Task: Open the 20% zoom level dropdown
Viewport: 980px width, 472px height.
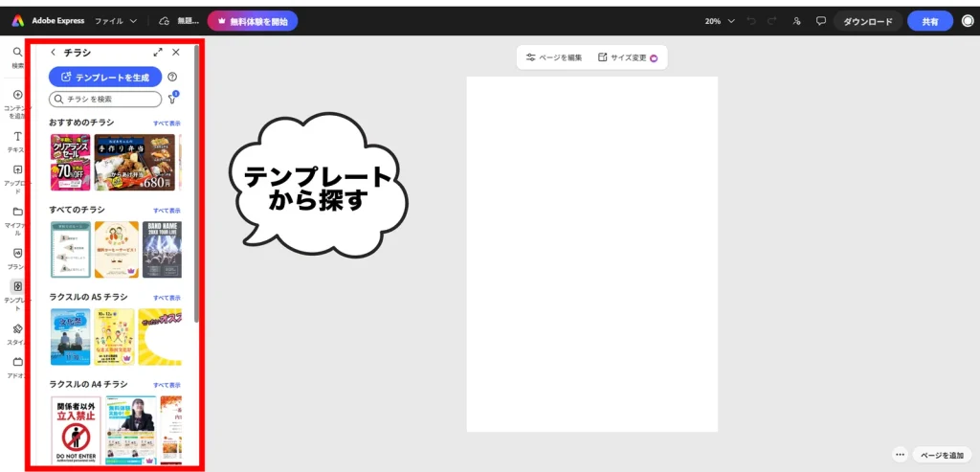Action: [x=720, y=21]
